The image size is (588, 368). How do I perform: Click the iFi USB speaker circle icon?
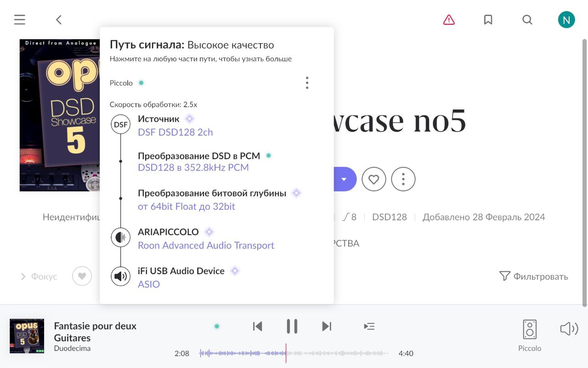(121, 276)
